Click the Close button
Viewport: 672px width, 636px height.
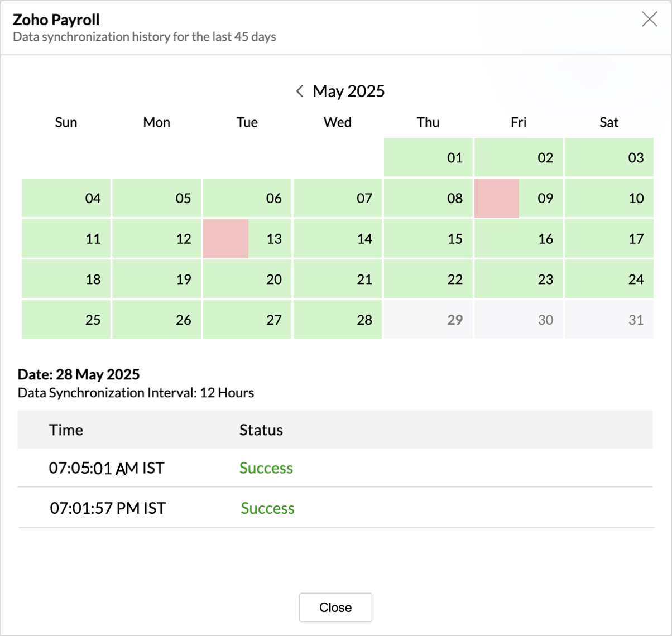pos(335,607)
